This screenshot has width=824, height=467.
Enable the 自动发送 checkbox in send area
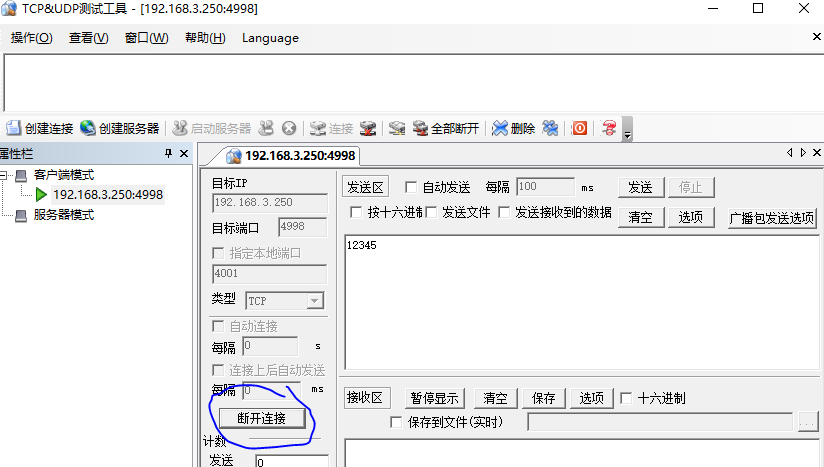point(411,187)
